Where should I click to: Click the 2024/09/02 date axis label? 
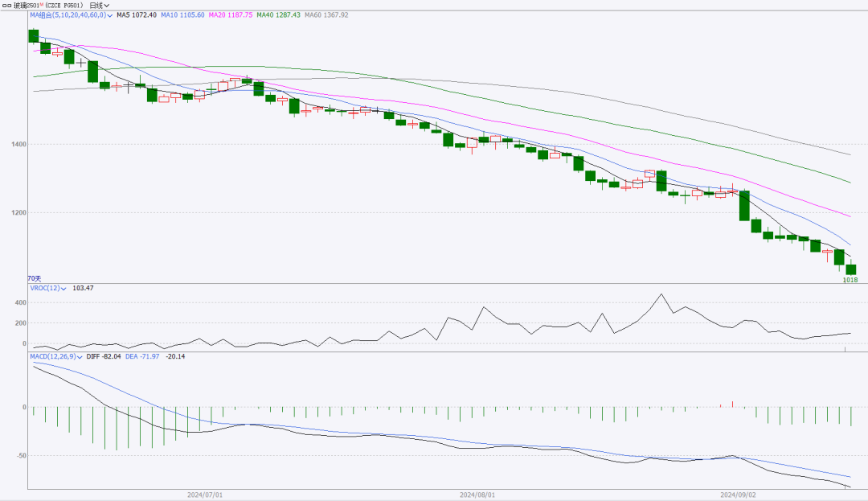click(738, 495)
